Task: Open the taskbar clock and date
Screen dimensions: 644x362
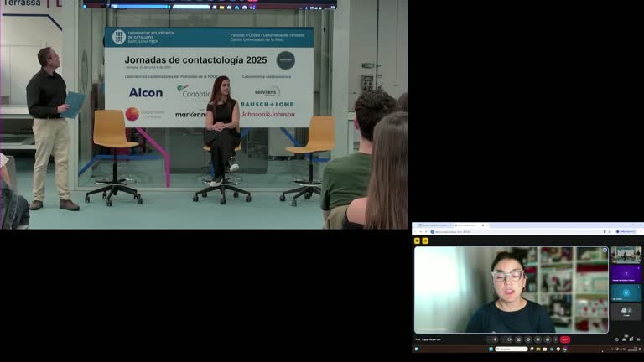Action: [x=633, y=349]
